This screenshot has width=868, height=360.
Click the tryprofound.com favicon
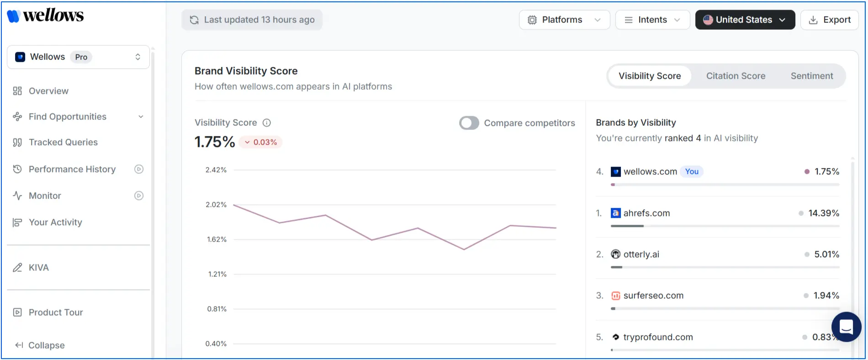[x=616, y=337]
